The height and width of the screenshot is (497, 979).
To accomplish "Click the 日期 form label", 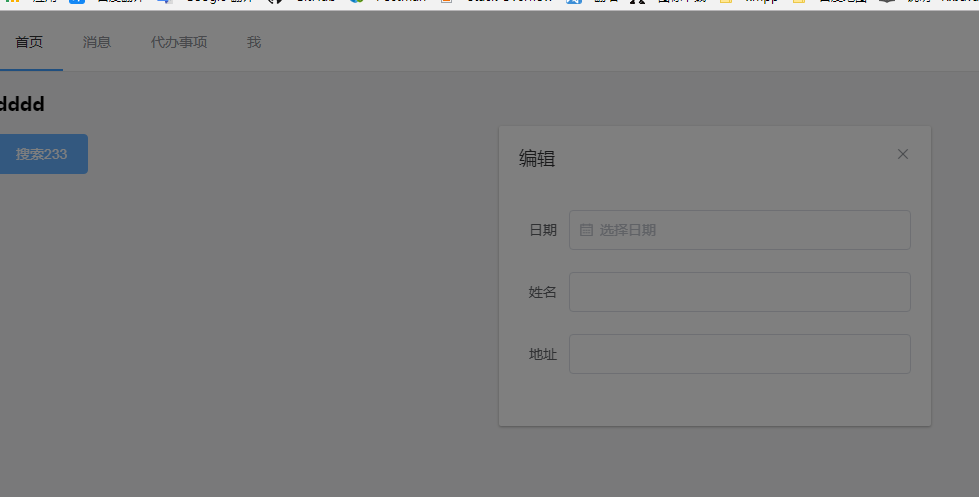I will coord(543,230).
